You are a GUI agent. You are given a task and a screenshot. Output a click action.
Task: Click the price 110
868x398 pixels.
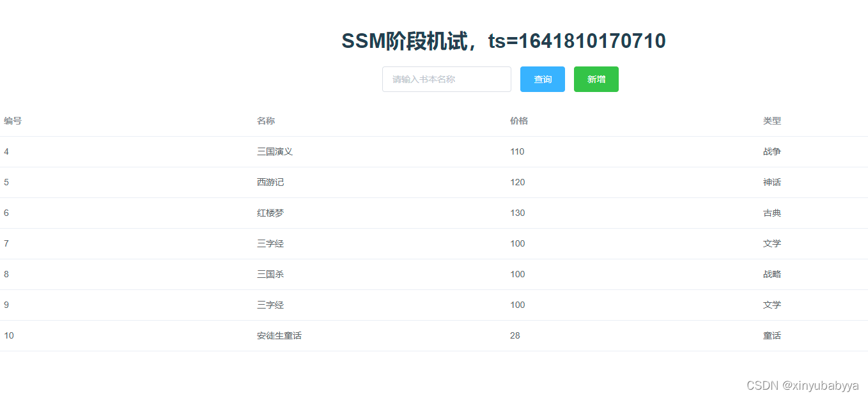click(517, 151)
